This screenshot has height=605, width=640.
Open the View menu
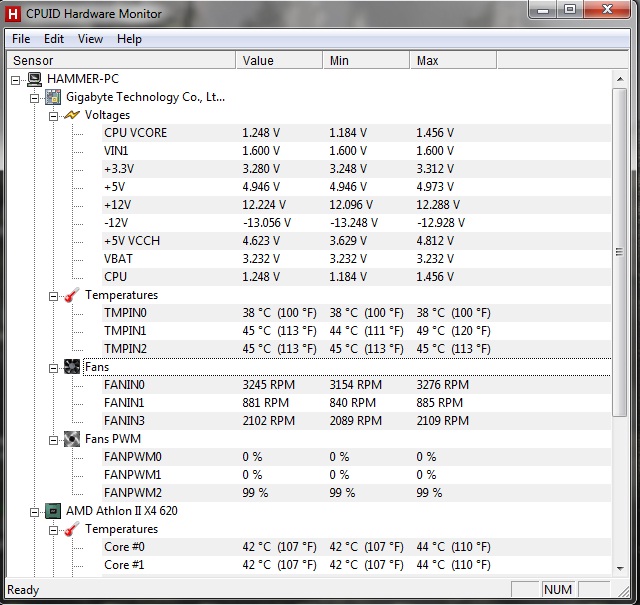coord(90,39)
